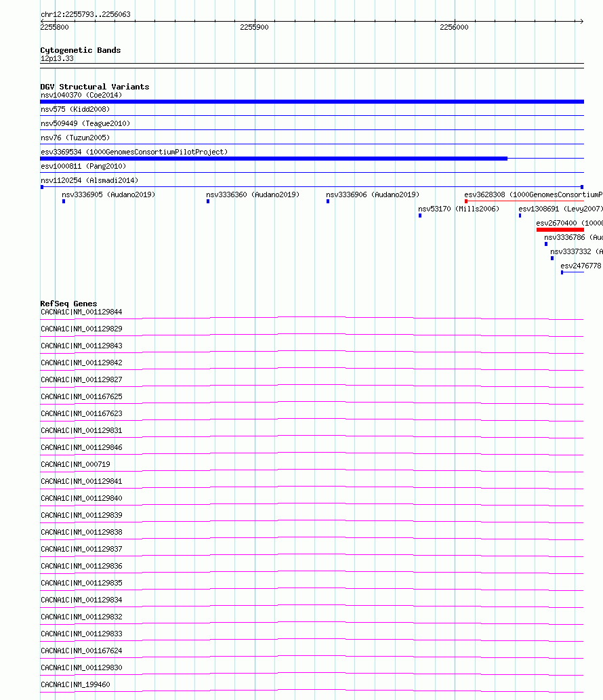Click the thick blue bar under esv3369534
The width and height of the screenshot is (603, 700).
pyautogui.click(x=274, y=159)
